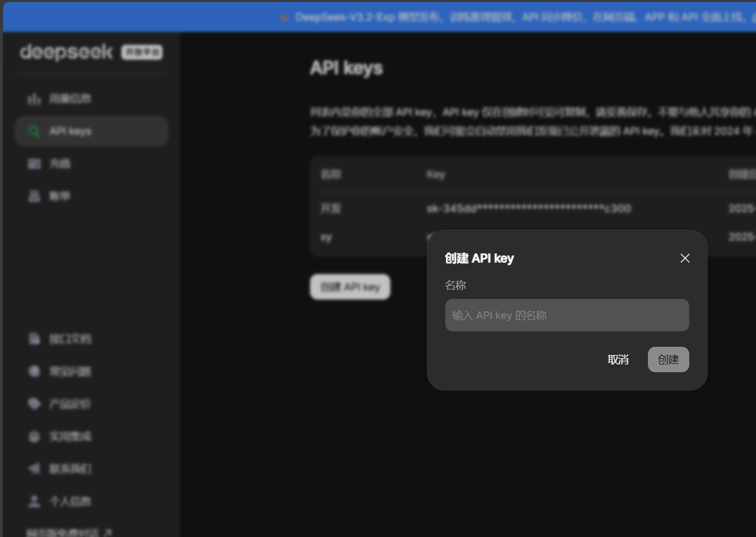Follow the 网页版免费对话 external link

point(69,532)
